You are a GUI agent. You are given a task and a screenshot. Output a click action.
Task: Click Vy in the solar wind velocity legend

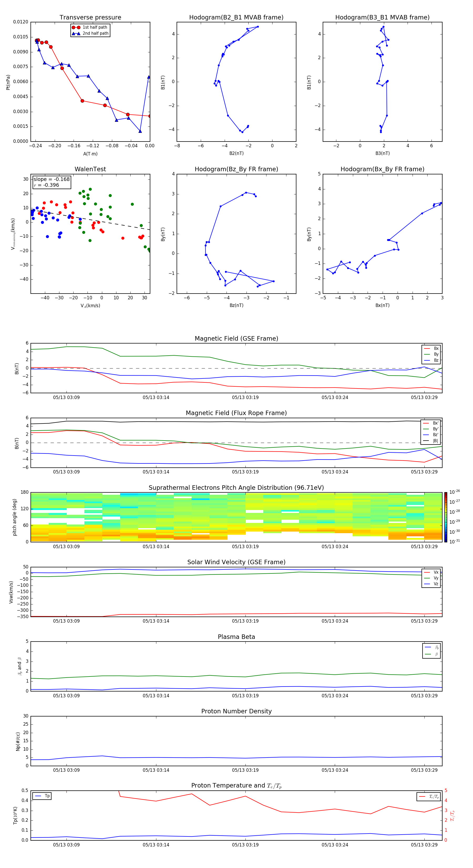[x=431, y=578]
